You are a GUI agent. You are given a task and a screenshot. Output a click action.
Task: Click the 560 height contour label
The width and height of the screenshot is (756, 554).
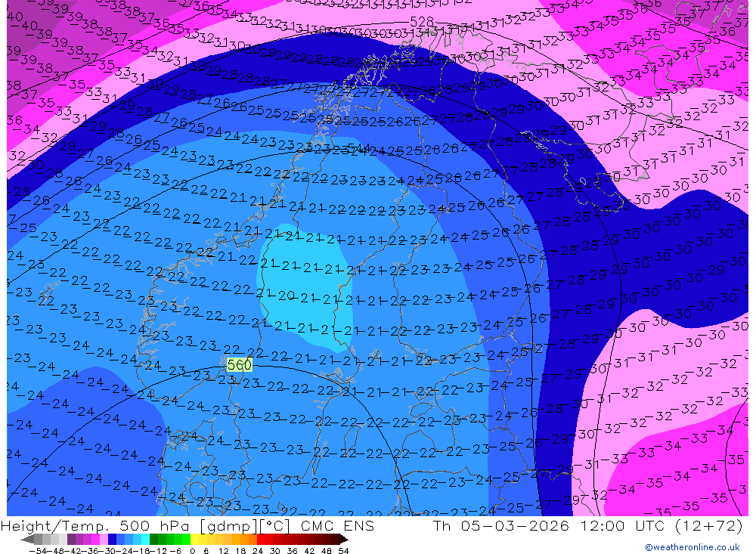[239, 365]
